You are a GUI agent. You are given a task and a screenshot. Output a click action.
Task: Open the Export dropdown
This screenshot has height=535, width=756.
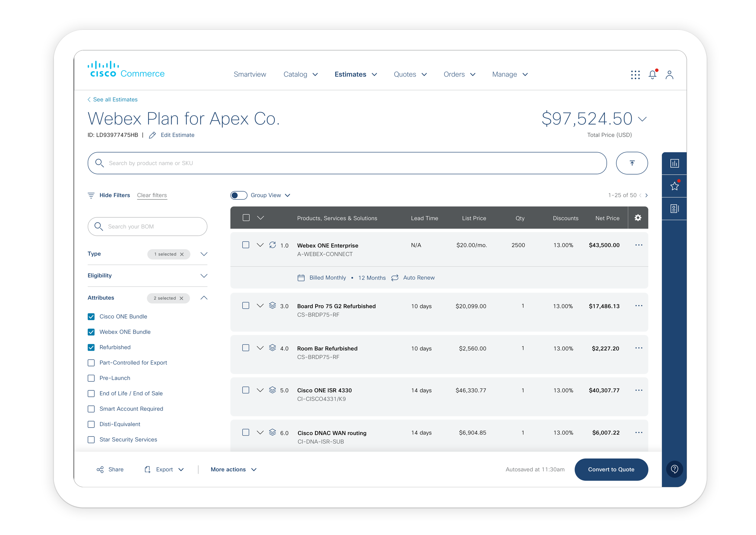coord(165,469)
